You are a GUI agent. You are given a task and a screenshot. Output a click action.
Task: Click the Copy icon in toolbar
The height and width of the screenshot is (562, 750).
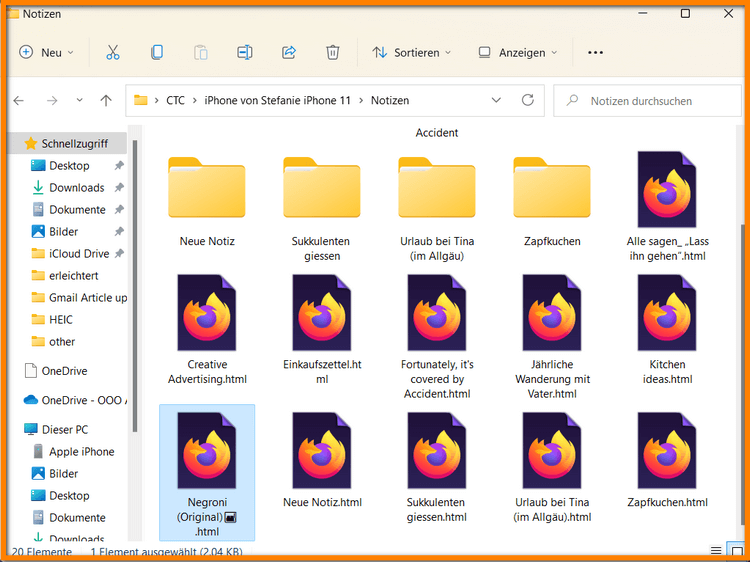[x=157, y=52]
